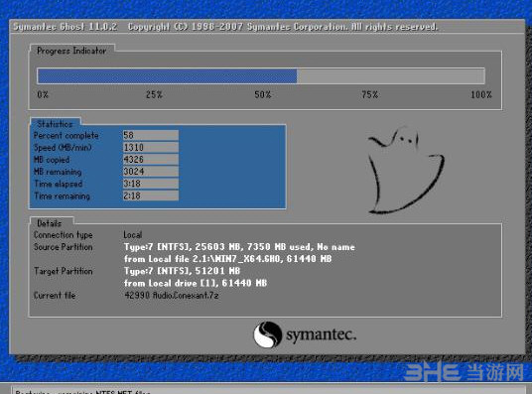
Task: Click the Ghost mascot drawing
Action: (406, 171)
